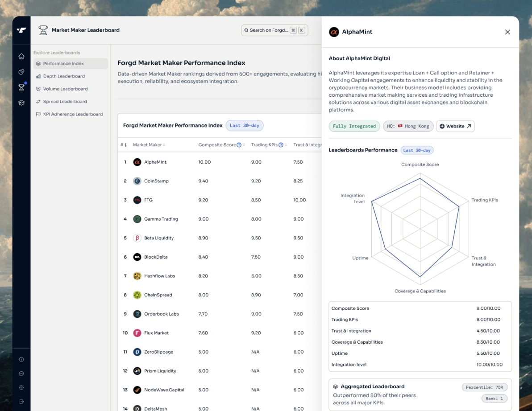
Task: Click the logout icon in sidebar
Action: point(21,402)
